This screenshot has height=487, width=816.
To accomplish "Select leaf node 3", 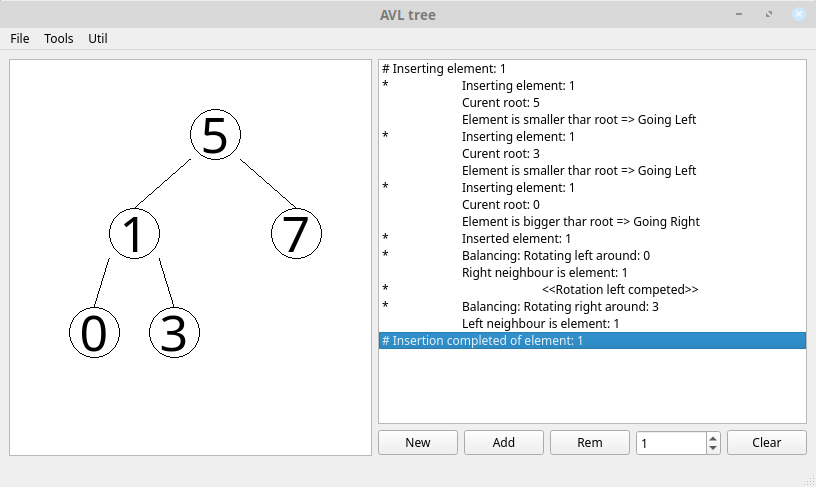I will (174, 333).
